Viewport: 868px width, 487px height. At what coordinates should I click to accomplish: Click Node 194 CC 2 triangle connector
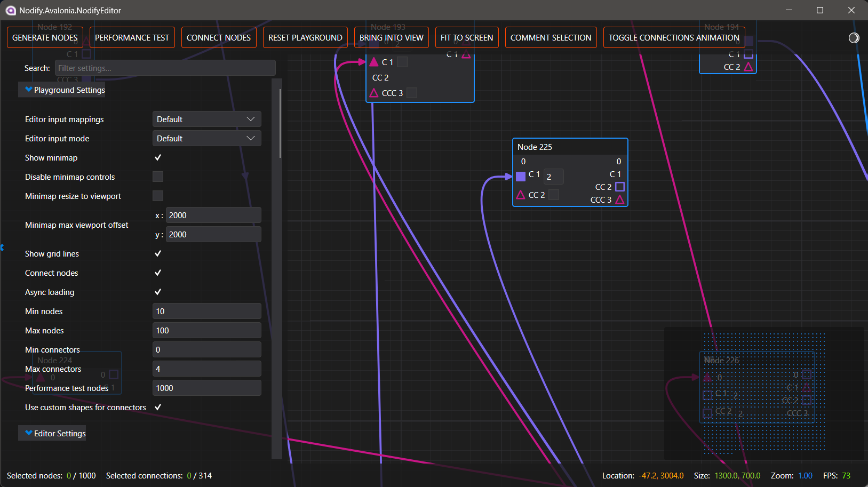tap(748, 67)
